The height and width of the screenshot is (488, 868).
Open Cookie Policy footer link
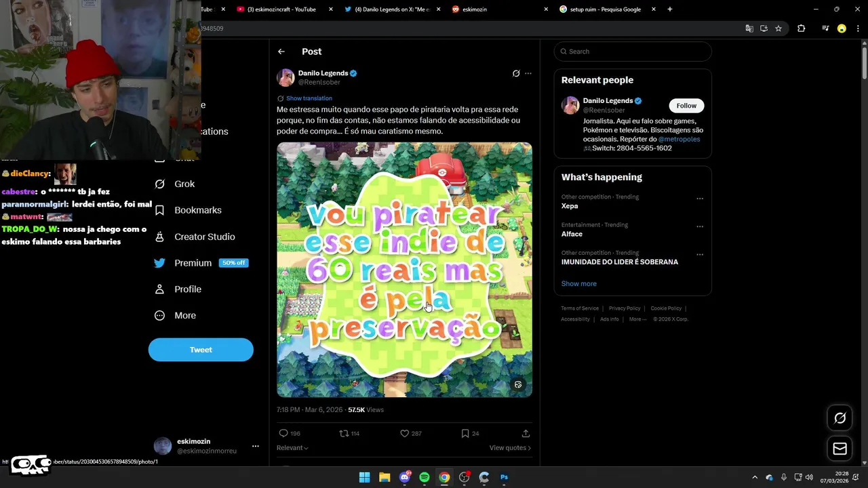(666, 308)
